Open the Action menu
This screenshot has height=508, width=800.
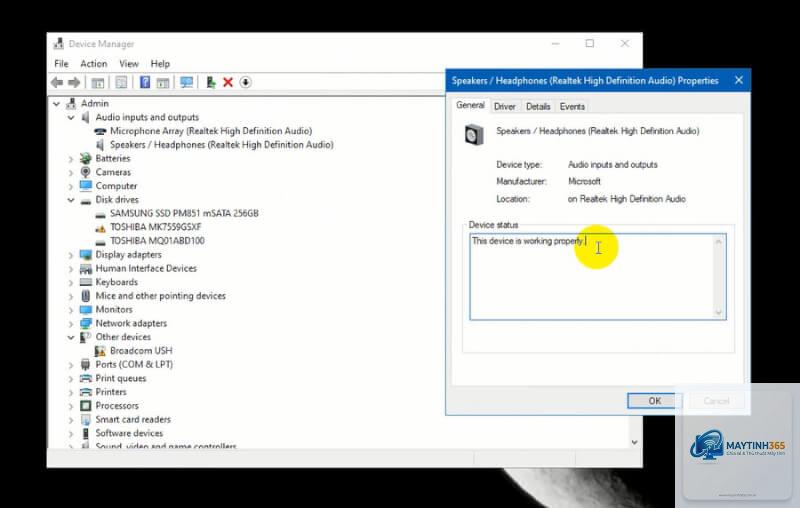[94, 64]
